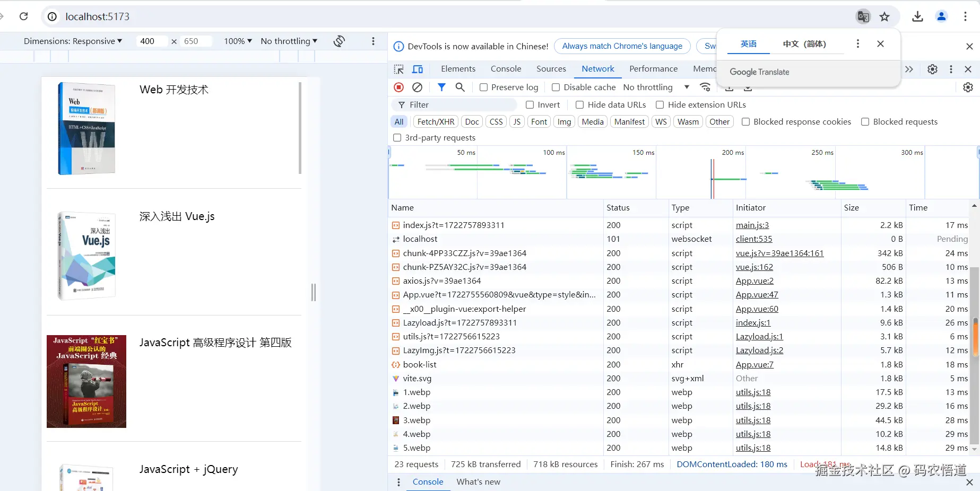Image resolution: width=980 pixels, height=491 pixels.
Task: Click the viewport width field 400
Action: [152, 41]
